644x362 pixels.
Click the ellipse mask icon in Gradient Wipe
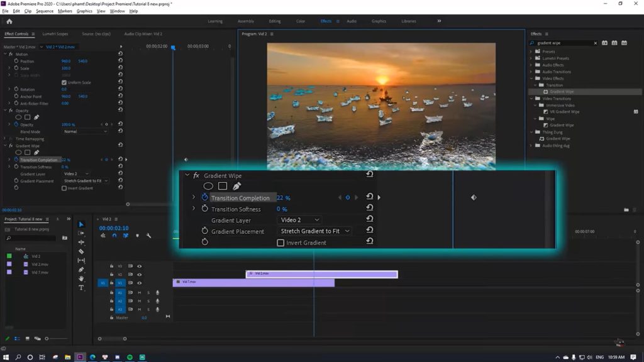tap(208, 185)
